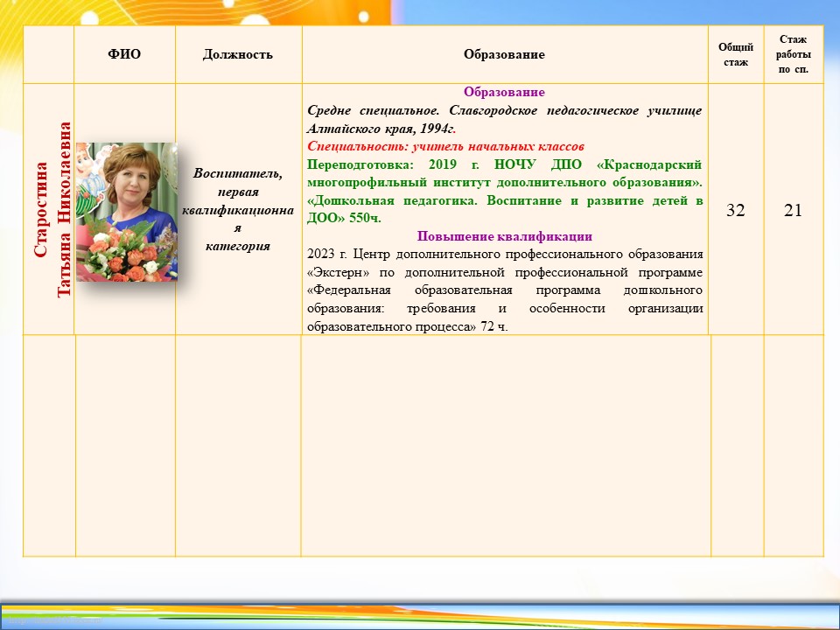Select the 'Общий стаж' column header
This screenshot has width=840, height=630.
click(736, 54)
